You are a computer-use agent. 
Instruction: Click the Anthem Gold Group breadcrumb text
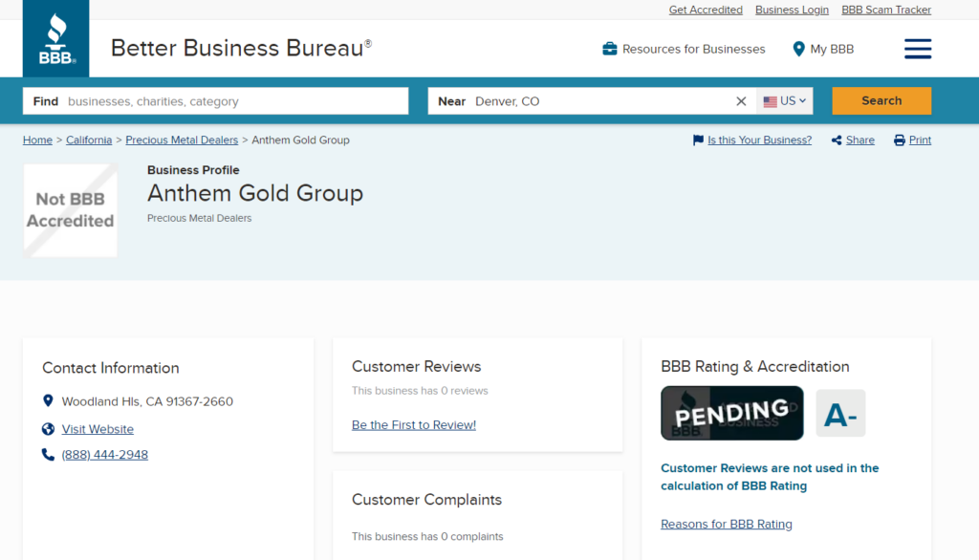[x=300, y=140]
